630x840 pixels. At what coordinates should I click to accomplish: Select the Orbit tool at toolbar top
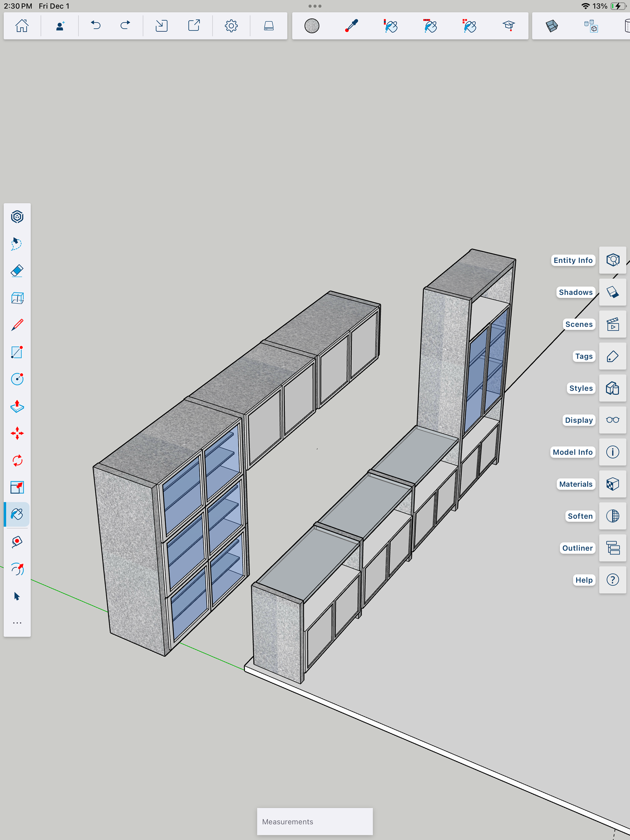17,217
